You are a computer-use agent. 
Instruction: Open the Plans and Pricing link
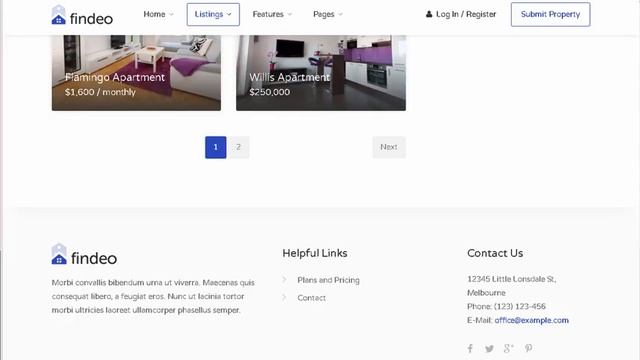pyautogui.click(x=329, y=280)
